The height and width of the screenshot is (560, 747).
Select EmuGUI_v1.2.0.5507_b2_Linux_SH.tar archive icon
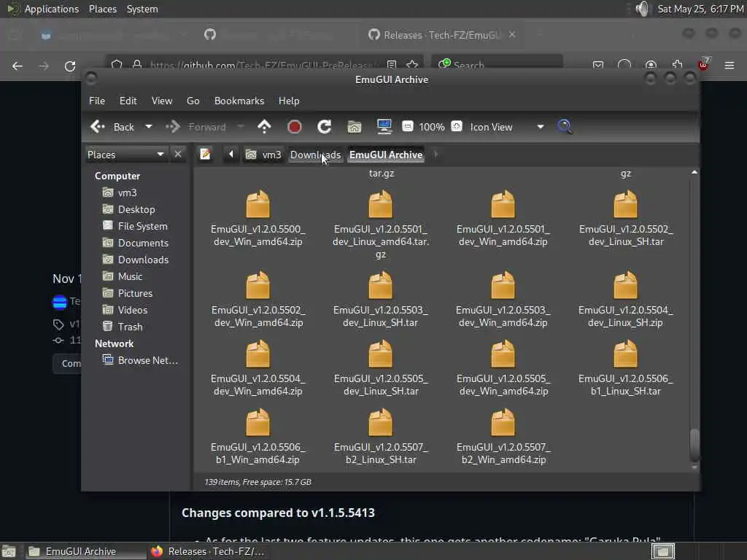(380, 422)
